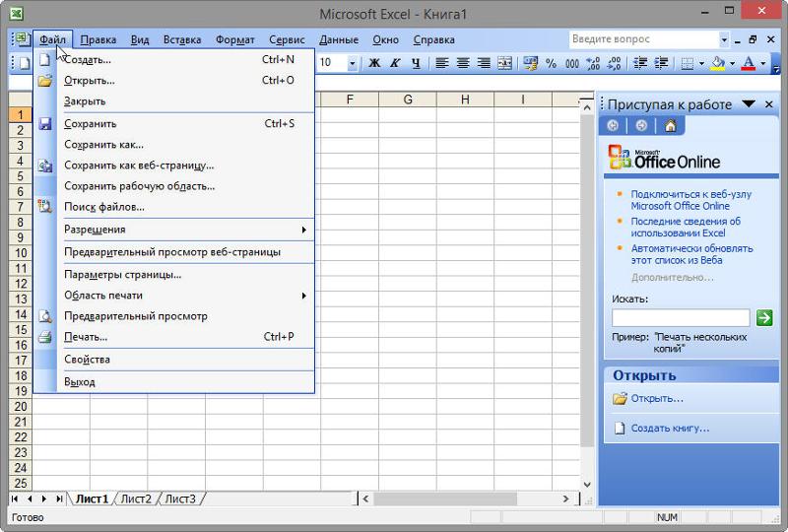Decrease cell indent
Screen dimensions: 788x532
pos(640,63)
